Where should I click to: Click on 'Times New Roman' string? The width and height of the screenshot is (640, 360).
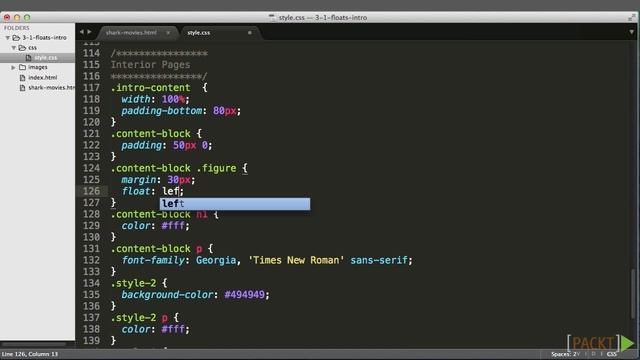296,260
